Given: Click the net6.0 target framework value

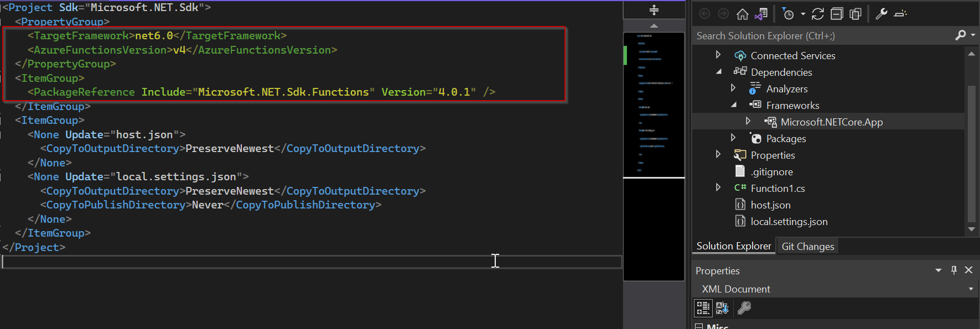Looking at the screenshot, I should click(154, 36).
